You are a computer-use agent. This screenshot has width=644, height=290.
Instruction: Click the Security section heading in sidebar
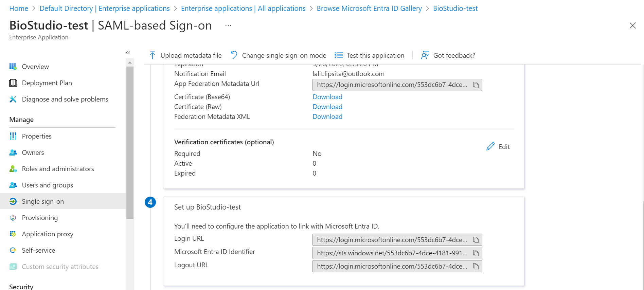point(21,287)
